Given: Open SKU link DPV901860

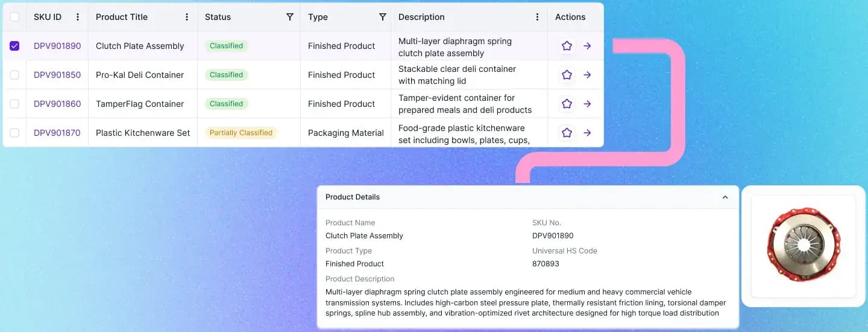Looking at the screenshot, I should (57, 104).
